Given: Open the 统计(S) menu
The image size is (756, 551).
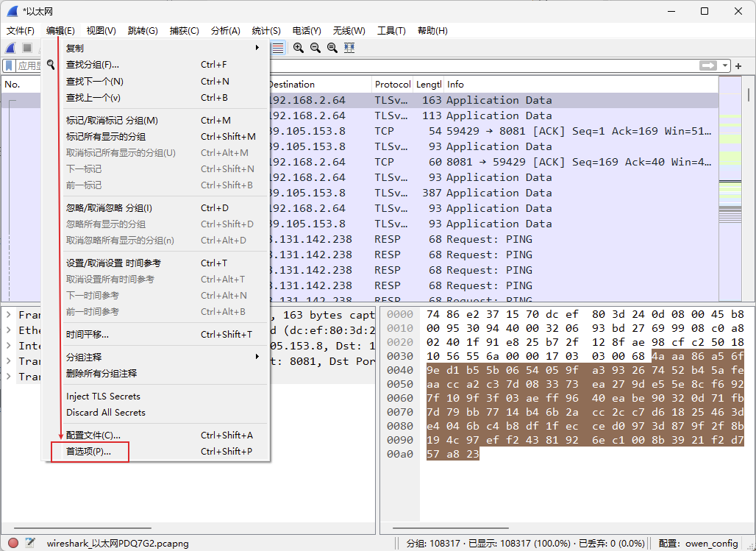Looking at the screenshot, I should coord(265,31).
